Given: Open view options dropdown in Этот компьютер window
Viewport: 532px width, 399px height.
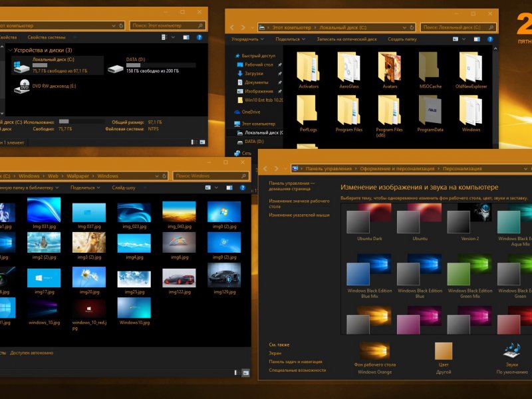Looking at the screenshot, I should pos(173,37).
